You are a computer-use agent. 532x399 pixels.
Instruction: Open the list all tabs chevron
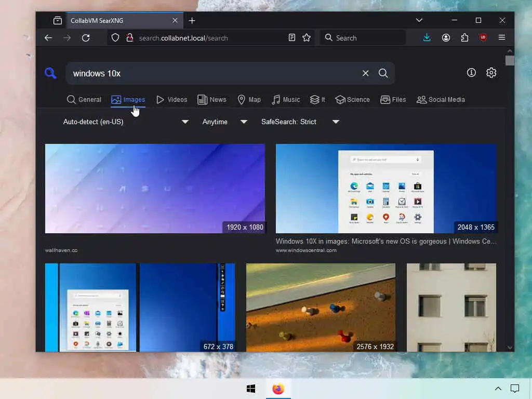pos(419,20)
